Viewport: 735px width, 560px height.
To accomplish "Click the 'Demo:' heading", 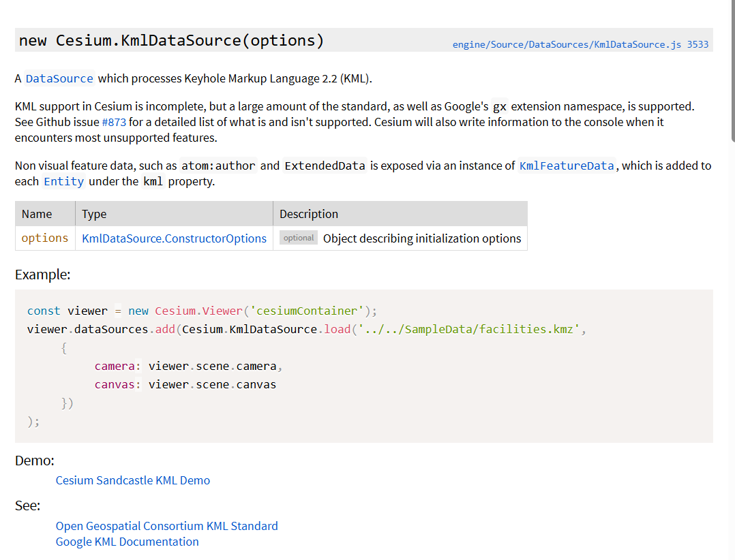I will tap(35, 461).
